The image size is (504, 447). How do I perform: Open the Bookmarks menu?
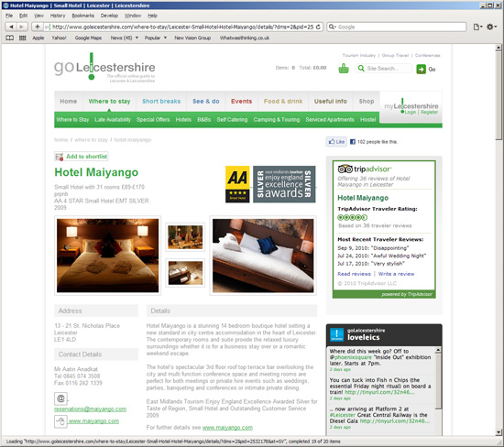82,16
